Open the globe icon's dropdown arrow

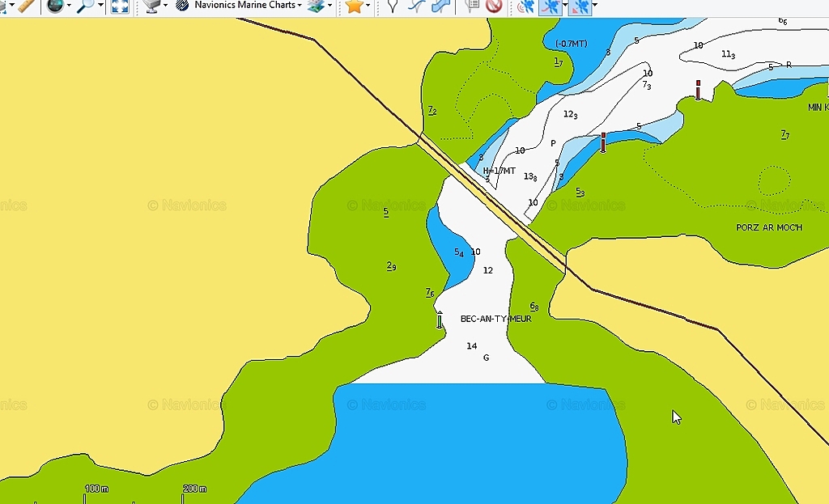click(69, 6)
